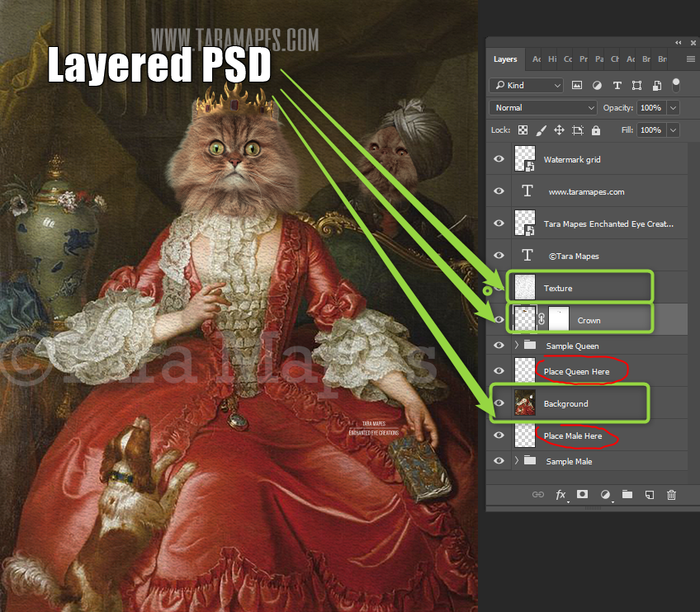Image resolution: width=700 pixels, height=612 pixels.
Task: Delete the selected layer
Action: 671,494
